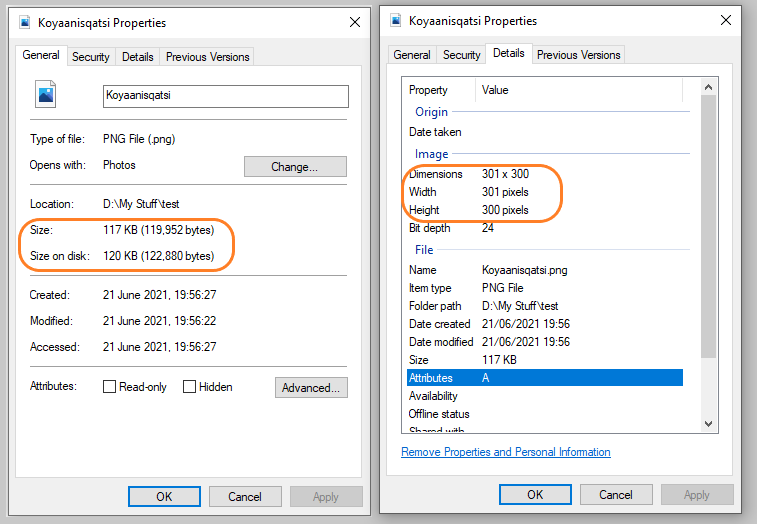Screen dimensions: 757x524
Task: Close the left Properties dialog
Action: [x=354, y=22]
